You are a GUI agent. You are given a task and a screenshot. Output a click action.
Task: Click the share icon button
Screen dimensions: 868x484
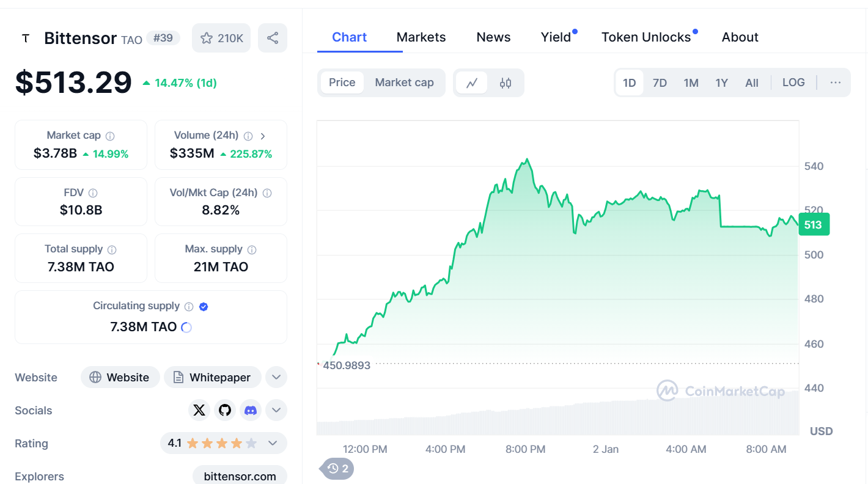click(273, 38)
